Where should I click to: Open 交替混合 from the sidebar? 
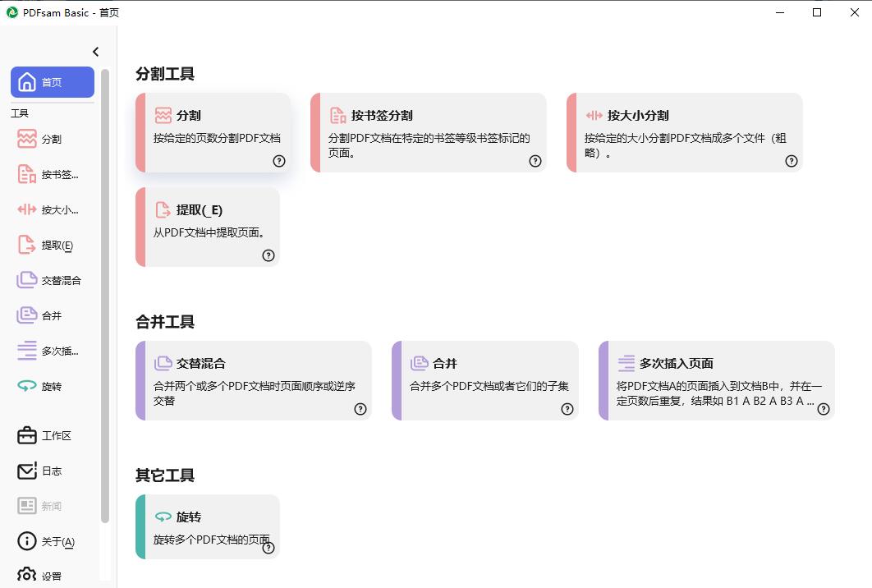point(27,280)
